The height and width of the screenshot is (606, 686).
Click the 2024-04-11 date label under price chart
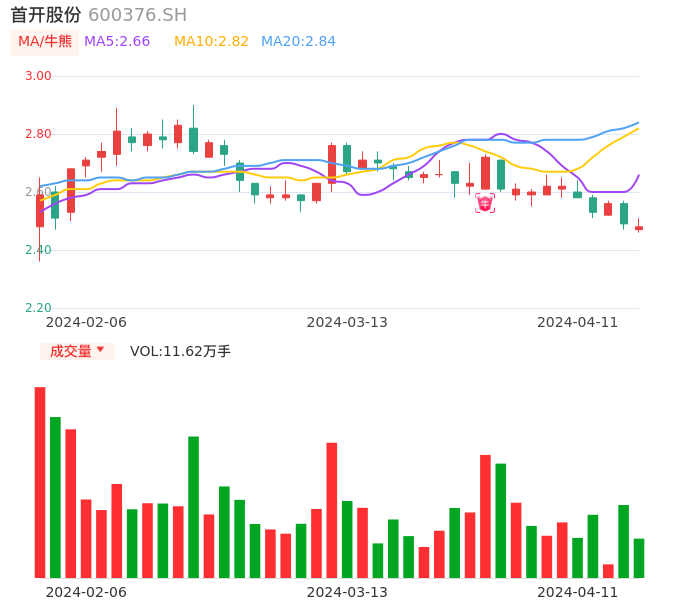click(x=578, y=322)
